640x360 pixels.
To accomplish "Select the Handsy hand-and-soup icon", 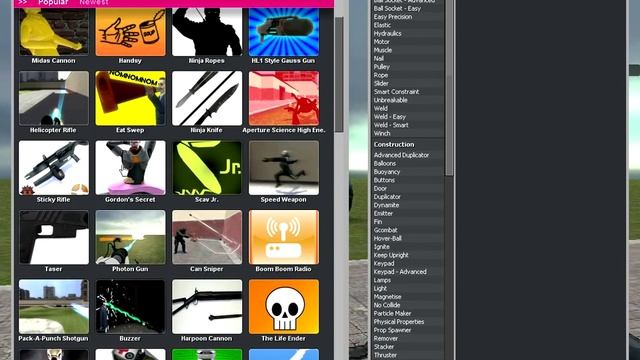I will tap(130, 31).
